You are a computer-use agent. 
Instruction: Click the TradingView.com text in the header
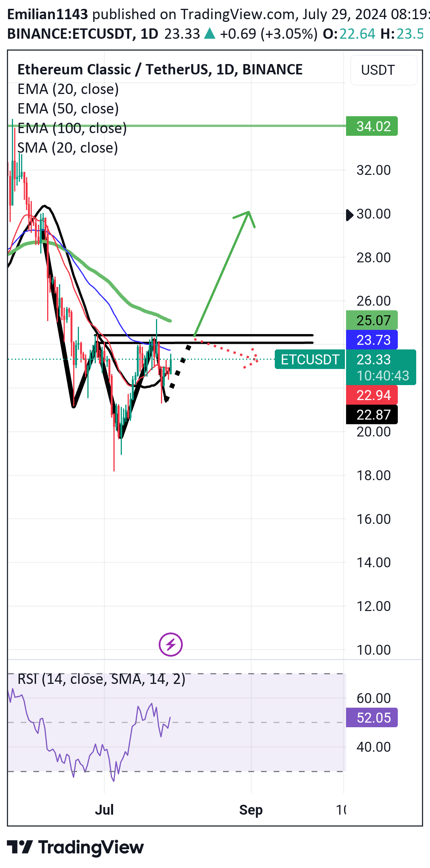(x=238, y=14)
